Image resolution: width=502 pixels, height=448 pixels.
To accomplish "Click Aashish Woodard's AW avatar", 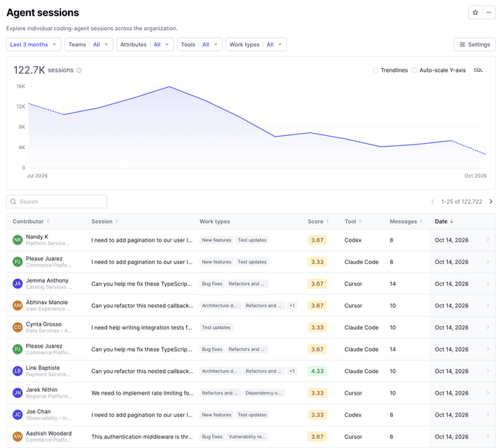I will (18, 436).
